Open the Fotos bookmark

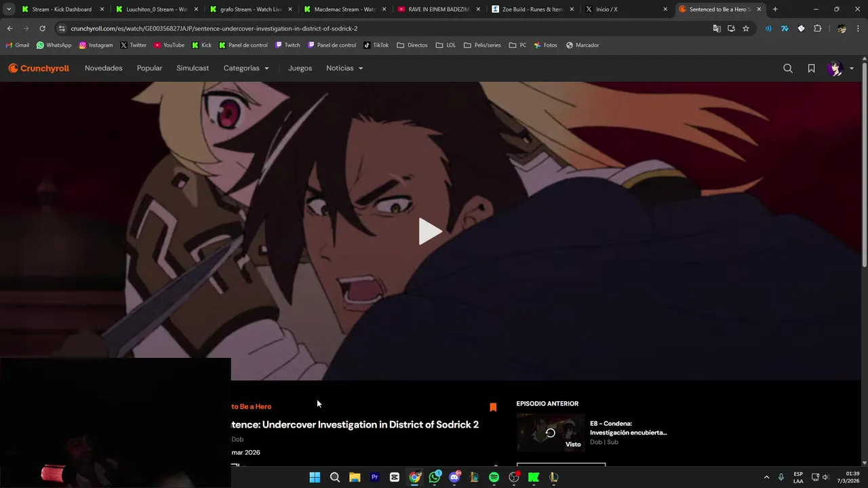(x=545, y=45)
